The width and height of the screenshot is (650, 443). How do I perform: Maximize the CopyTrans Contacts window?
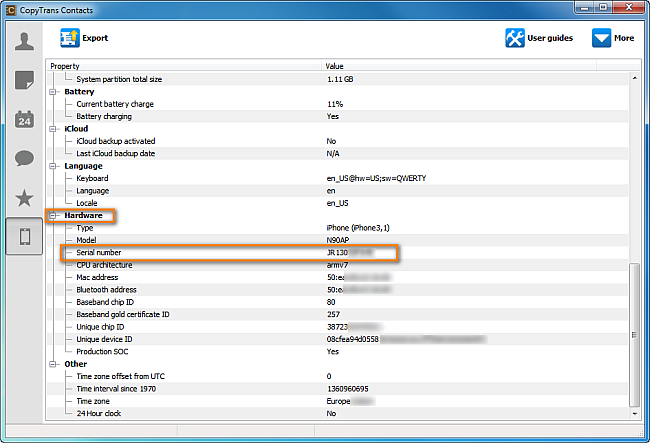pyautogui.click(x=603, y=7)
